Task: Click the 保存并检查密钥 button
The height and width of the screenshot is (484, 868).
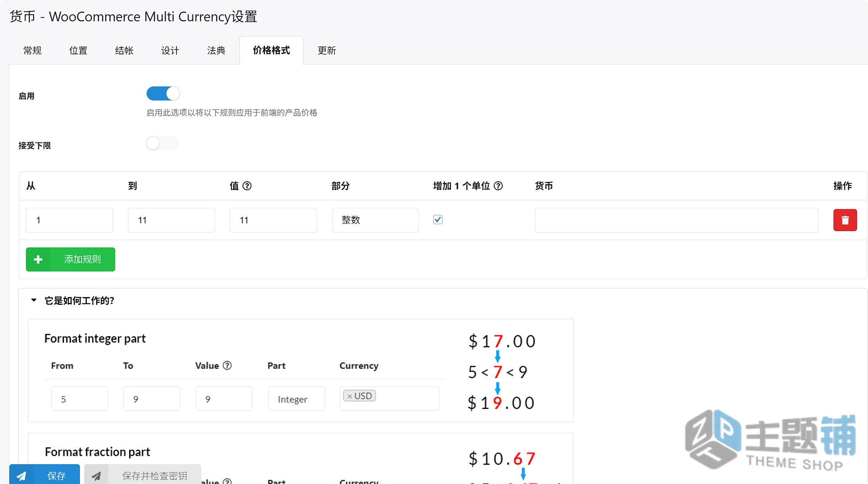Action: click(x=143, y=474)
